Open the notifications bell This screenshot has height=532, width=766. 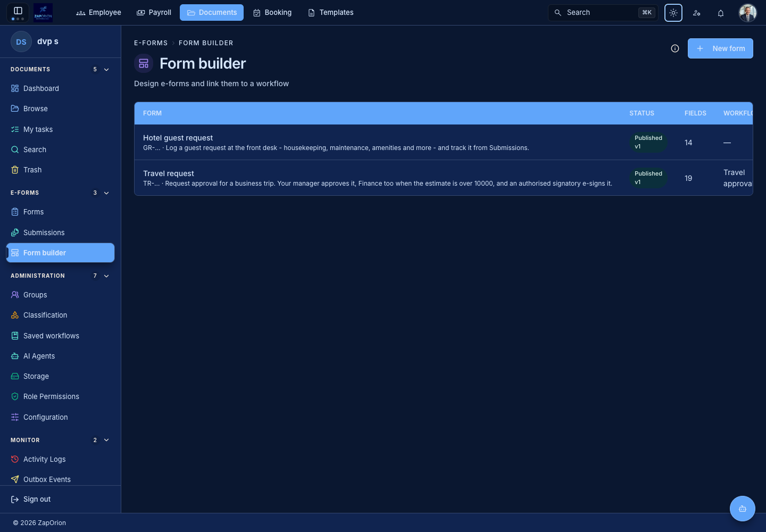[721, 13]
